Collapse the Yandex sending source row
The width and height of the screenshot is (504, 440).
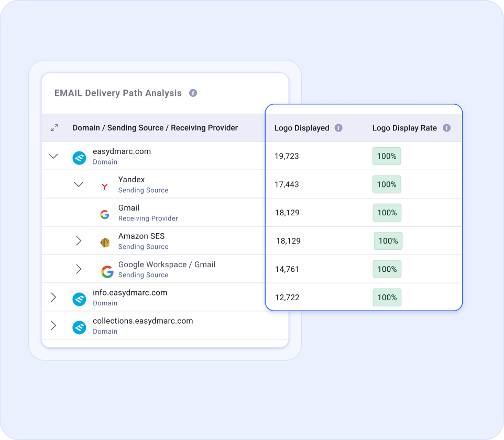(79, 184)
